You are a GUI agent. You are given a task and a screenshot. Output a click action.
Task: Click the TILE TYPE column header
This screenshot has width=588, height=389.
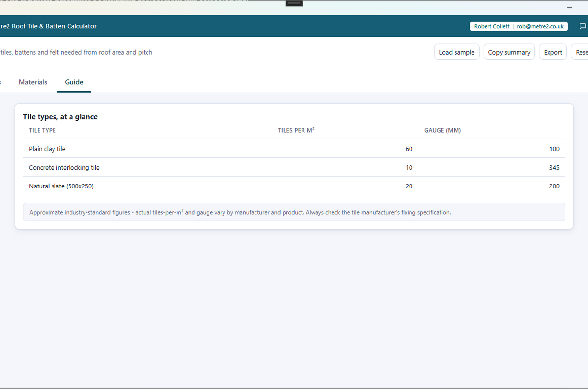pos(42,130)
